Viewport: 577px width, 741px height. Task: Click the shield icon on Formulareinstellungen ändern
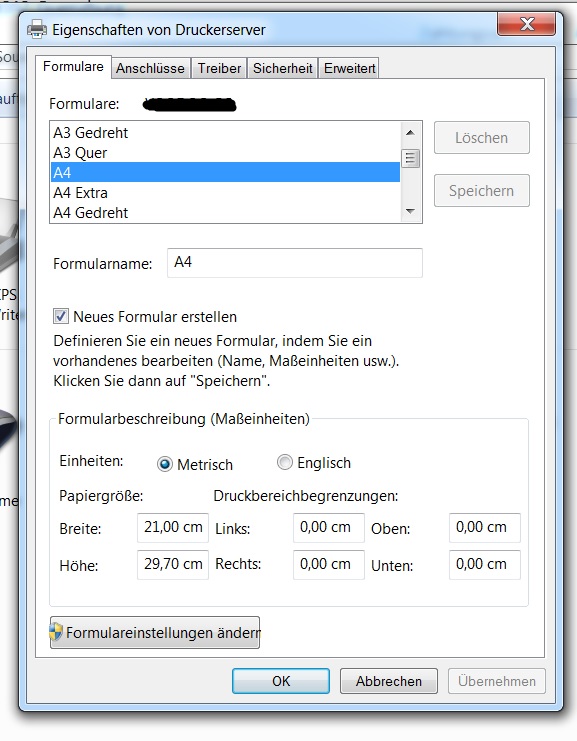(x=56, y=632)
